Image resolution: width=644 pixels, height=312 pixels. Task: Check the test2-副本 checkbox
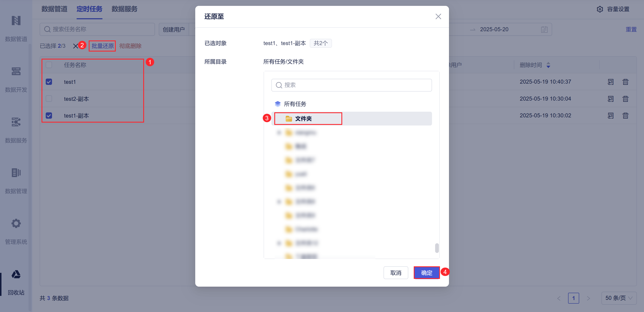coord(49,99)
